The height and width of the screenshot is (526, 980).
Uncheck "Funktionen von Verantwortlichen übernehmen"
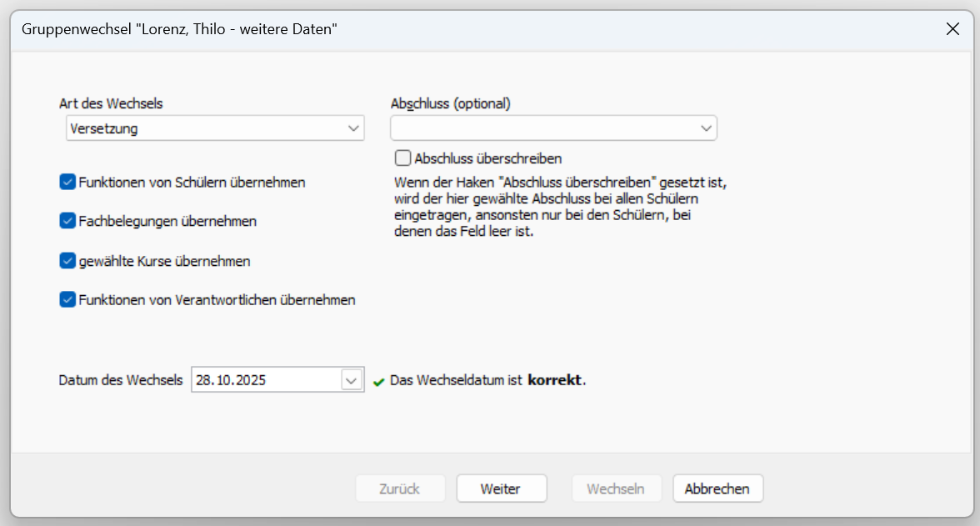click(67, 299)
